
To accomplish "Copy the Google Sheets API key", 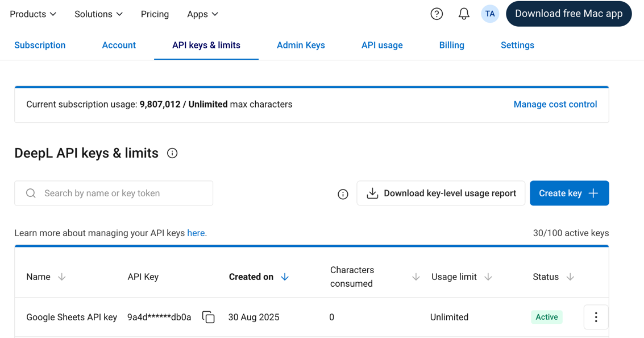I will coord(209,317).
